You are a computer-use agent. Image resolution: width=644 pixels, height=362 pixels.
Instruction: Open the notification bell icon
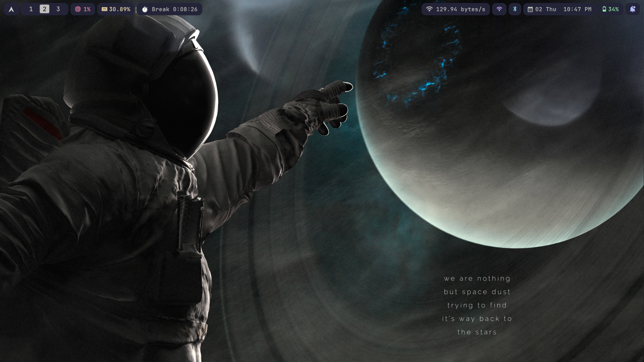633,9
